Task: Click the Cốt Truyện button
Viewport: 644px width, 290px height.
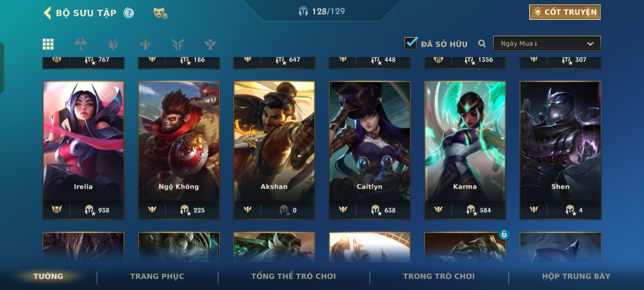Action: point(565,12)
